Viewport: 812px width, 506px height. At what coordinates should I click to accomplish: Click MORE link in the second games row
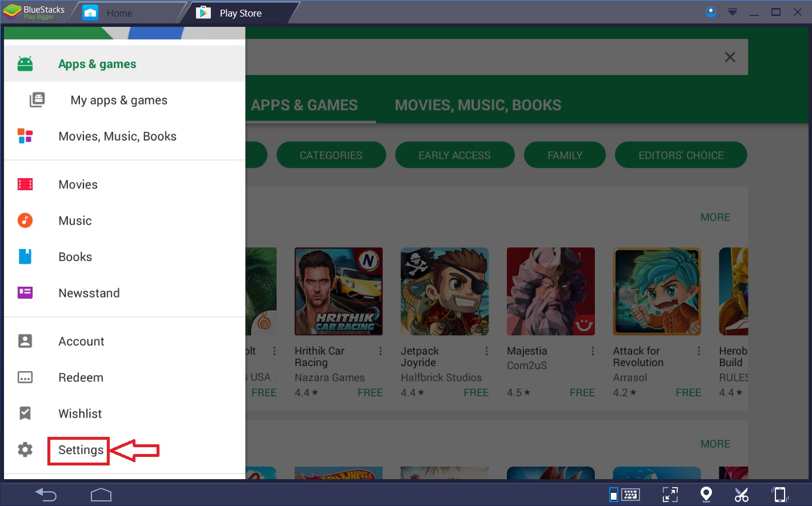coord(715,444)
